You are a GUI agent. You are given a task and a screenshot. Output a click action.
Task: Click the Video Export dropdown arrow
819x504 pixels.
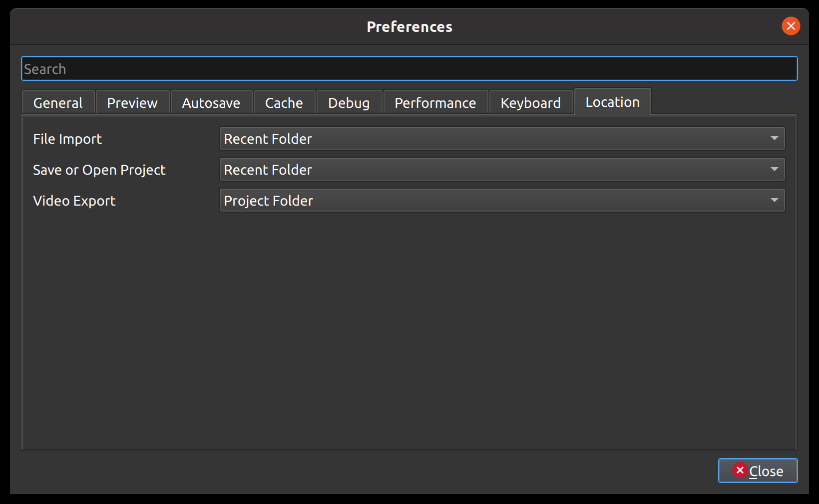775,200
